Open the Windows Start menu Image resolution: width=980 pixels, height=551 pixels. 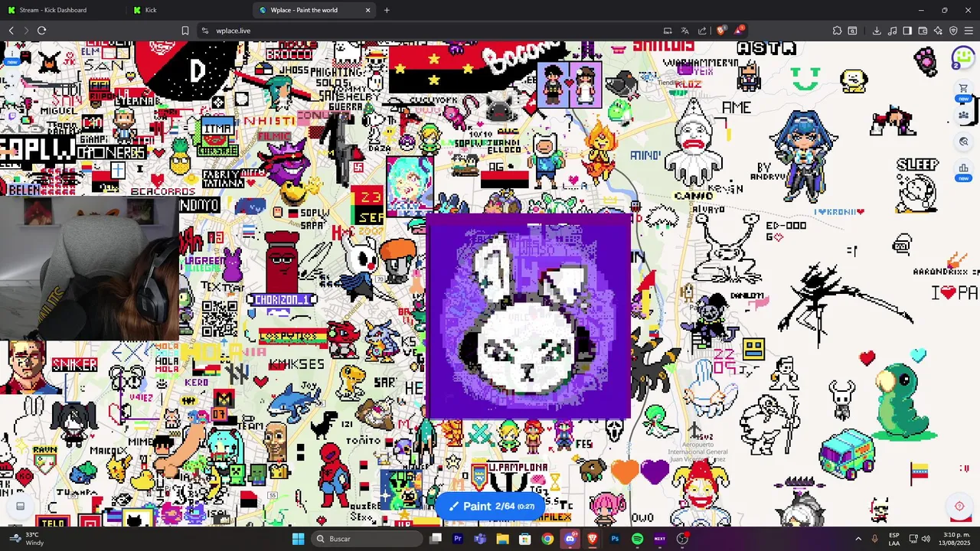pos(298,539)
